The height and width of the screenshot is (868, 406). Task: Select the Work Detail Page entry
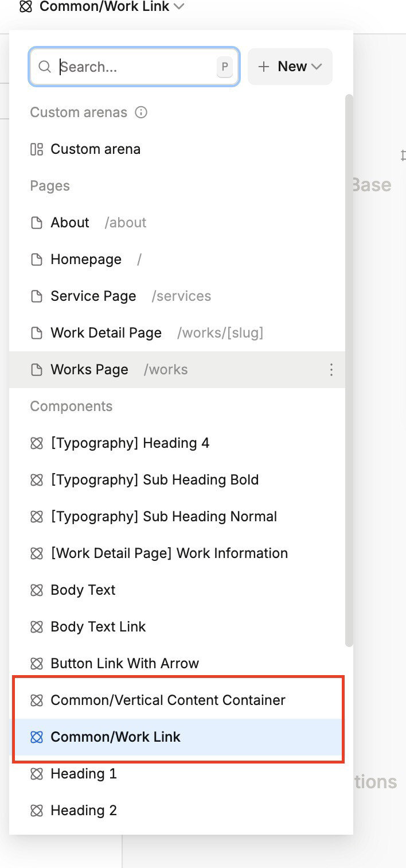point(106,333)
